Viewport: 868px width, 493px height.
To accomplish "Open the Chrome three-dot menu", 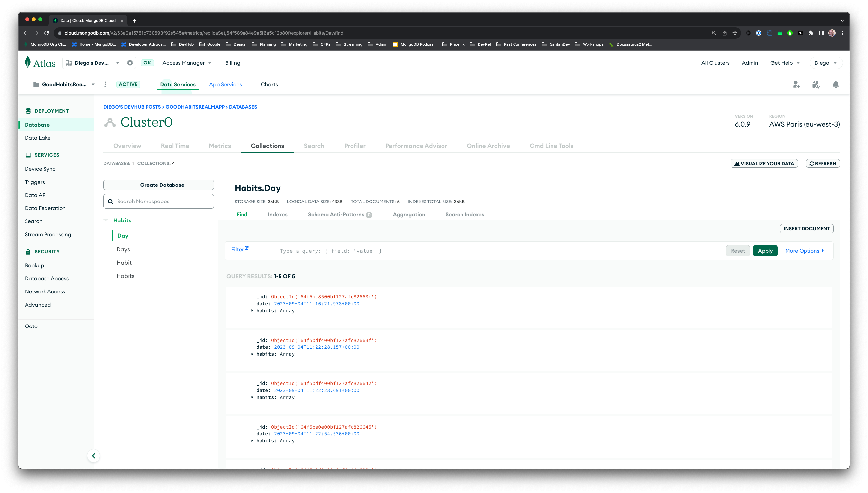I will pyautogui.click(x=842, y=33).
